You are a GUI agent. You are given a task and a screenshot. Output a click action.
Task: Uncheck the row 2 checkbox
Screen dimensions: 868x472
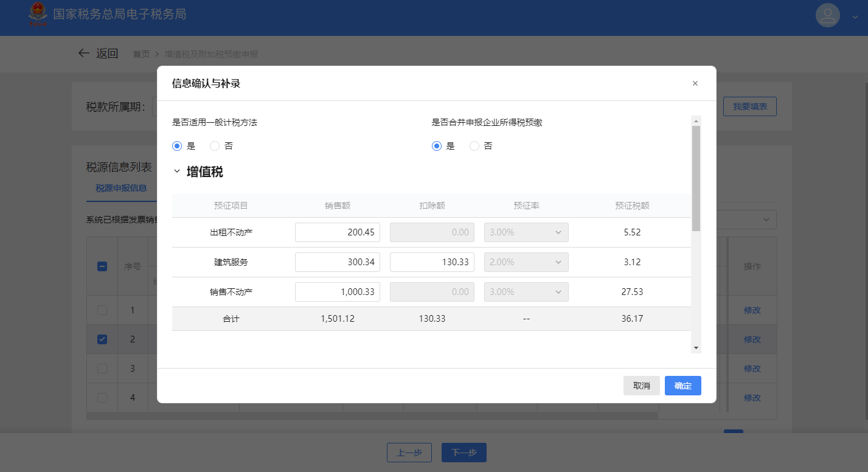[x=102, y=339]
